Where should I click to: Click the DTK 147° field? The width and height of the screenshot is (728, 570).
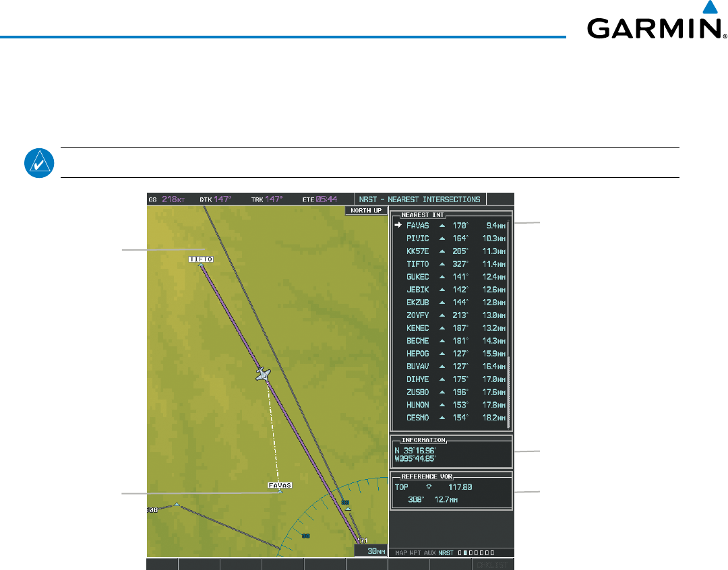[216, 199]
